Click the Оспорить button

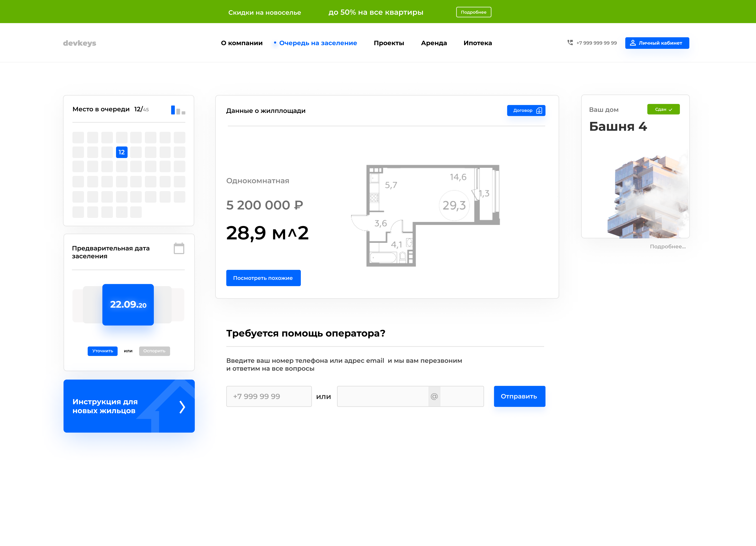tap(154, 351)
